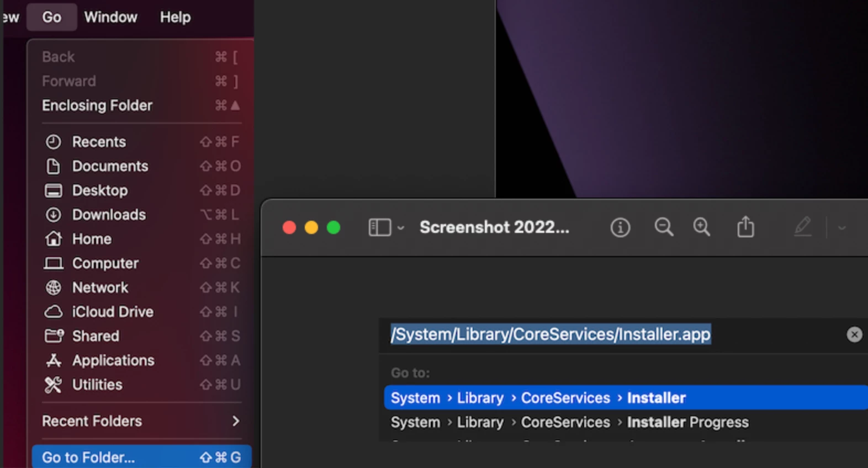This screenshot has width=868, height=468.
Task: Open the dropdown arrow beside Markup
Action: 841,227
